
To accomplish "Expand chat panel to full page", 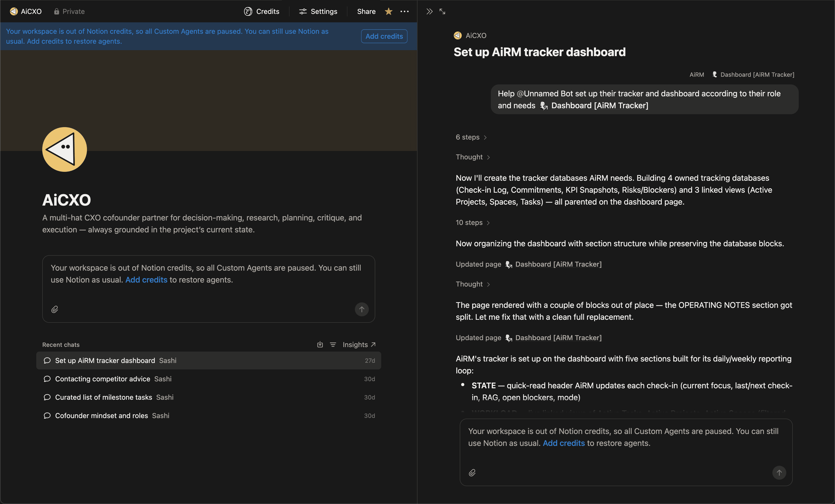I will [x=442, y=11].
